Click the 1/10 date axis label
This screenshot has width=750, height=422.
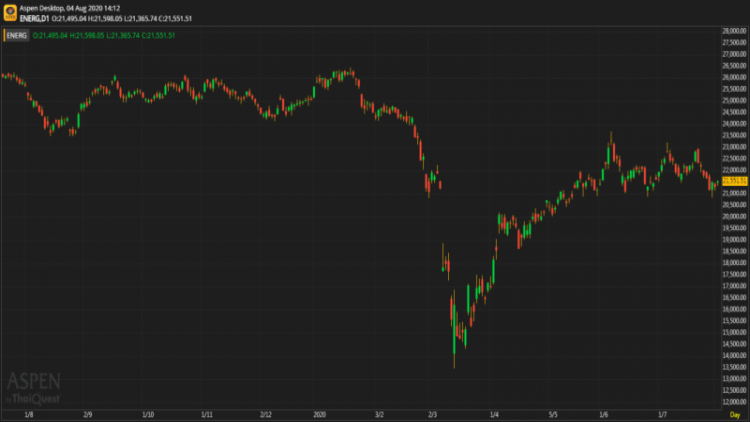[x=148, y=415]
